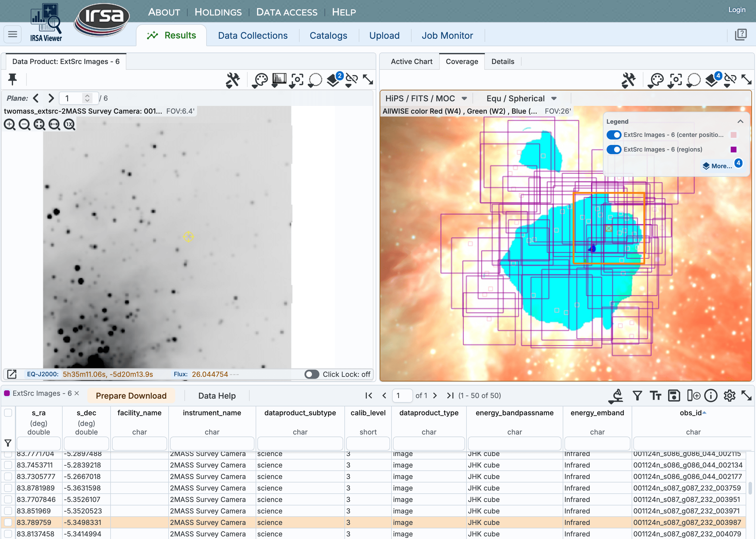Open the Details tab
Image resolution: width=756 pixels, height=539 pixels.
(503, 61)
